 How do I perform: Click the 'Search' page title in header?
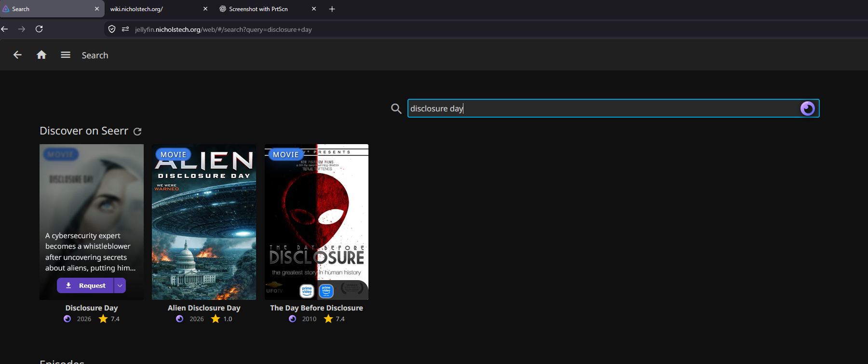pos(95,55)
